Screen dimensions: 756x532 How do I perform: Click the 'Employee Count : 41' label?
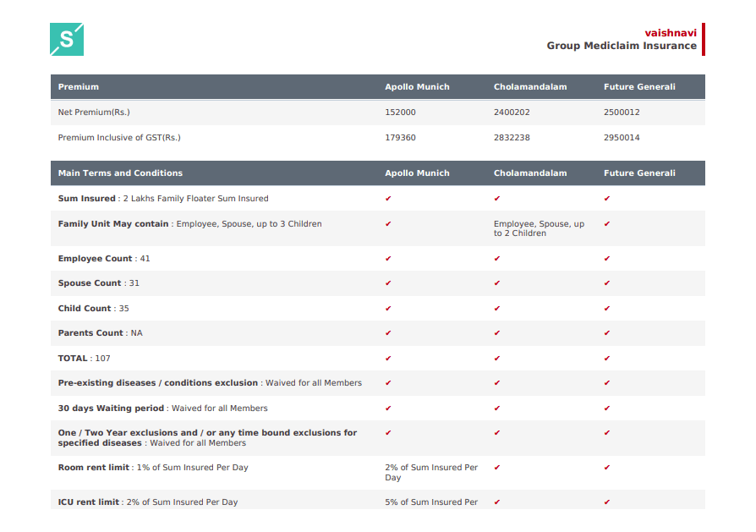(104, 259)
